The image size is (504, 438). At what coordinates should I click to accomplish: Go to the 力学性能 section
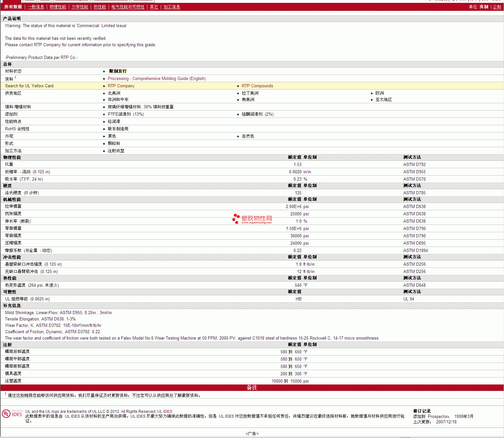click(80, 7)
